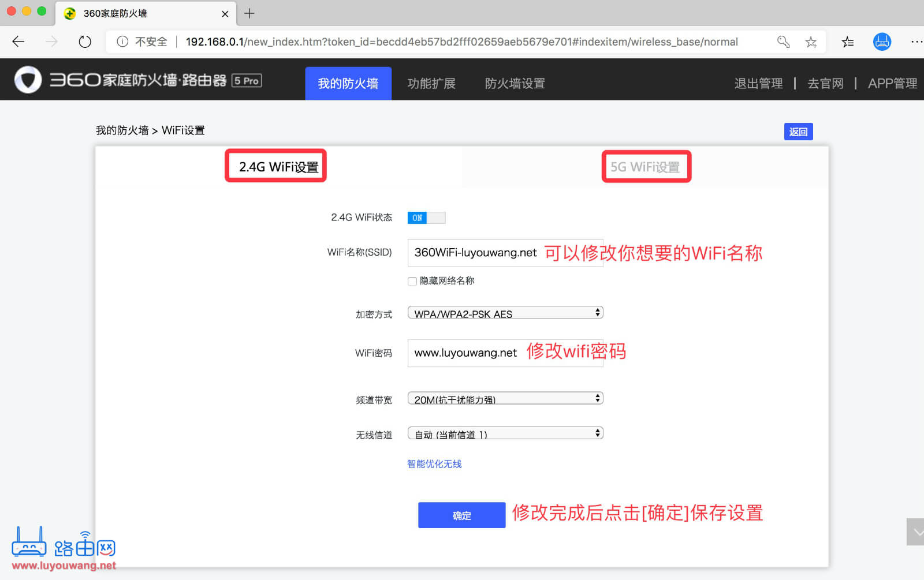Click the 360 shield logo in the header
This screenshot has width=924, height=580.
[27, 80]
